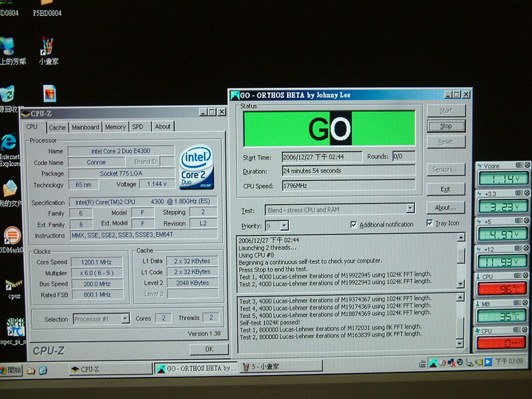This screenshot has height=399, width=532.
Task: Click down arrow of upper ORTHOS log scrollbar
Action: (460, 284)
